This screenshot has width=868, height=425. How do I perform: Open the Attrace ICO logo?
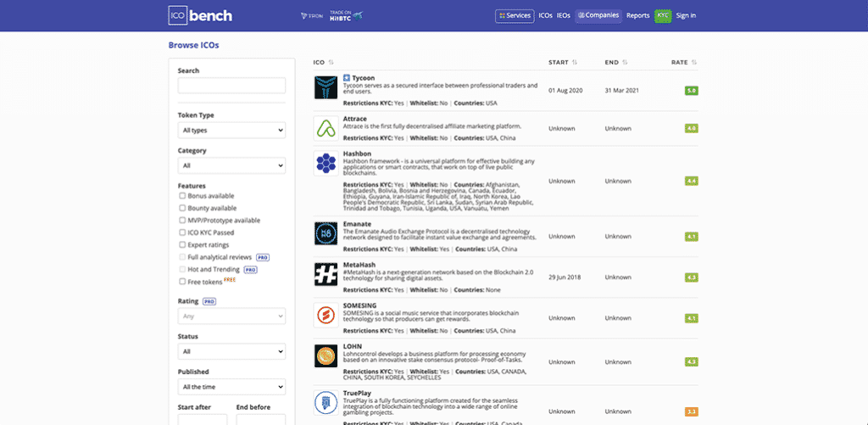point(326,128)
